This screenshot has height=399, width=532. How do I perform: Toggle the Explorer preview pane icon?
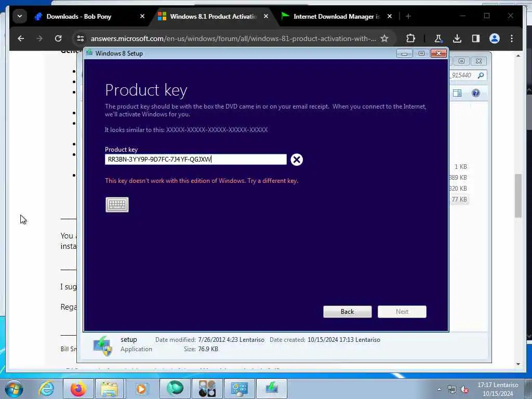457,93
